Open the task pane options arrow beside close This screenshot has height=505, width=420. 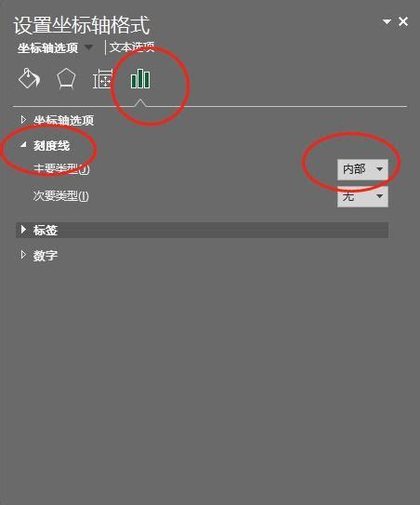tap(387, 21)
